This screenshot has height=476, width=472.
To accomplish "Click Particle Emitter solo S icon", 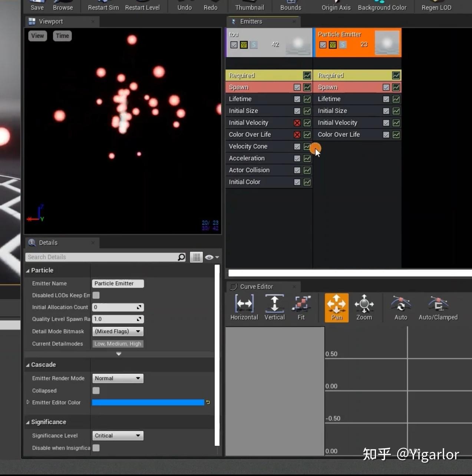I will click(343, 45).
